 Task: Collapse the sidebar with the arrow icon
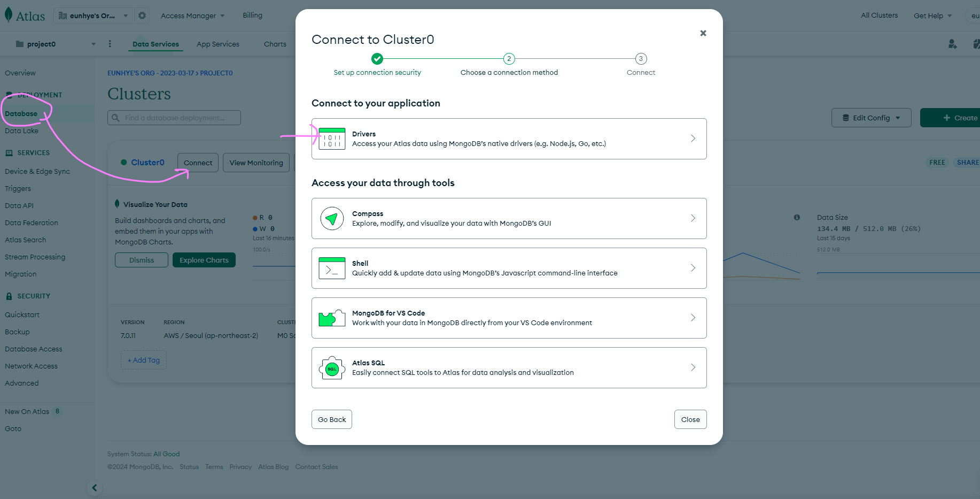[95, 488]
